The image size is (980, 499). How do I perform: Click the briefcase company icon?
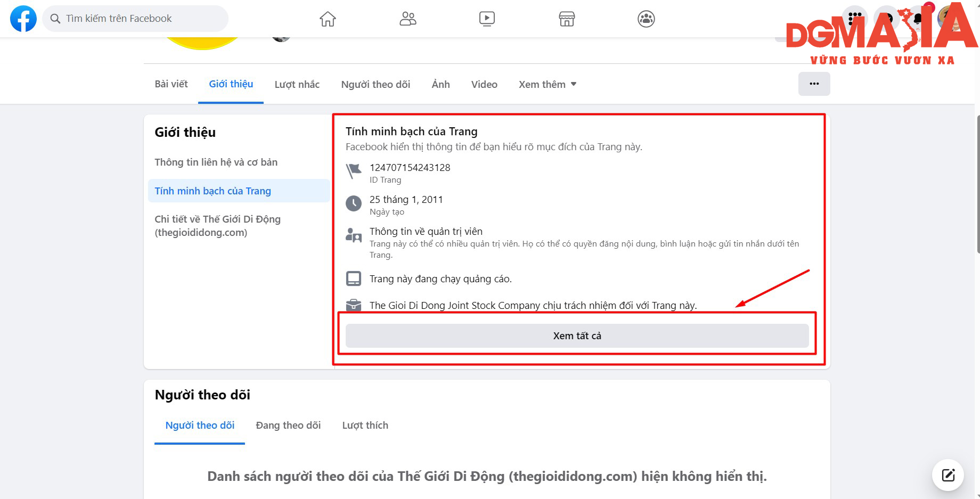[354, 305]
